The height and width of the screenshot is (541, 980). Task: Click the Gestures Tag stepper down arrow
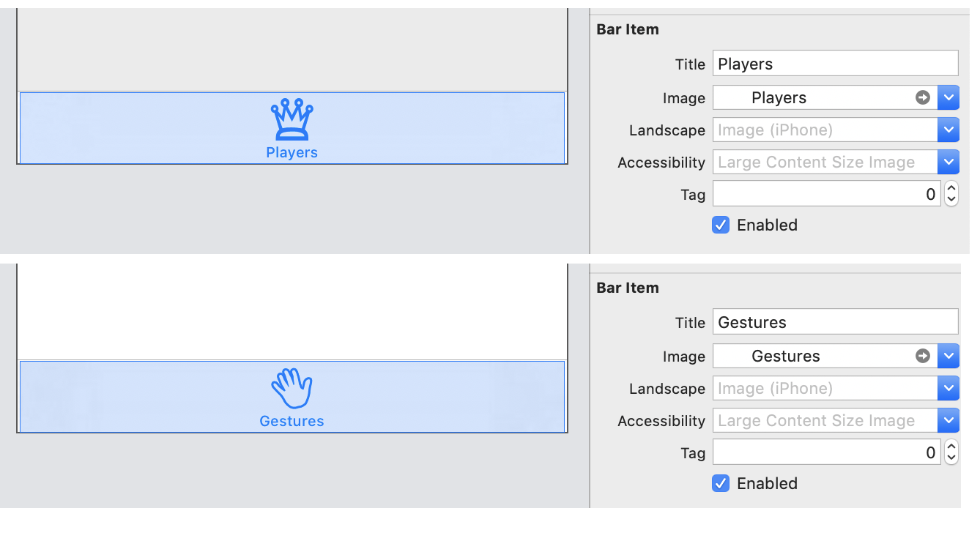951,456
